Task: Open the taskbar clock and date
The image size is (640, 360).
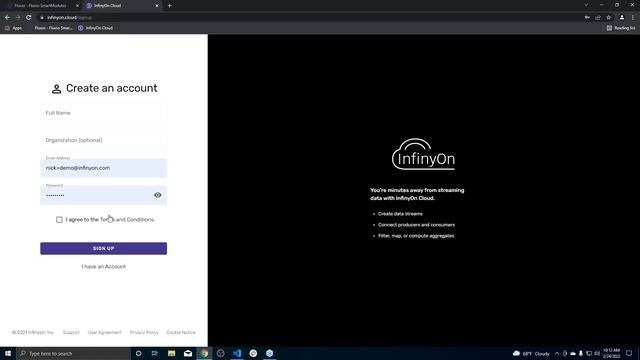Action: (611, 353)
